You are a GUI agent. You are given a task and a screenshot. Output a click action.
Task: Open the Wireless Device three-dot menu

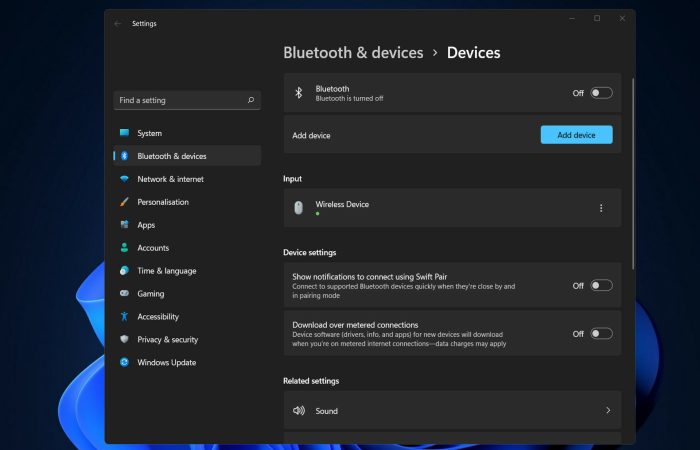(601, 208)
